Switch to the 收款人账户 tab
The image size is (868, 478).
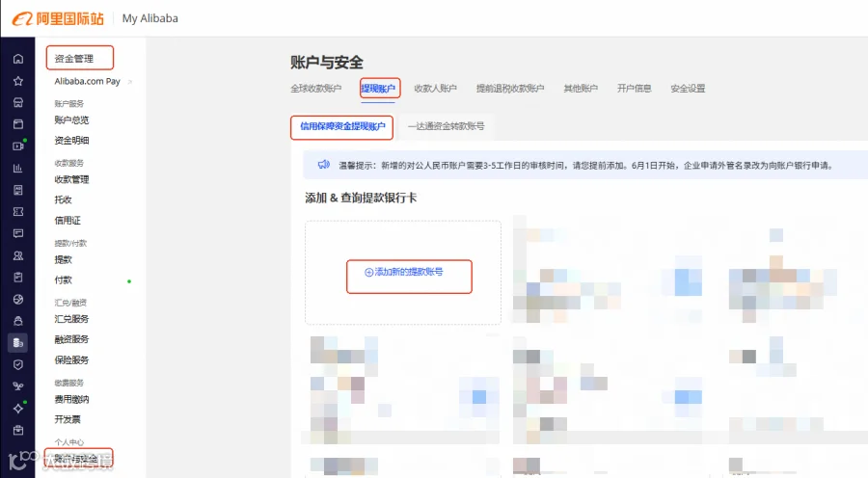(435, 89)
